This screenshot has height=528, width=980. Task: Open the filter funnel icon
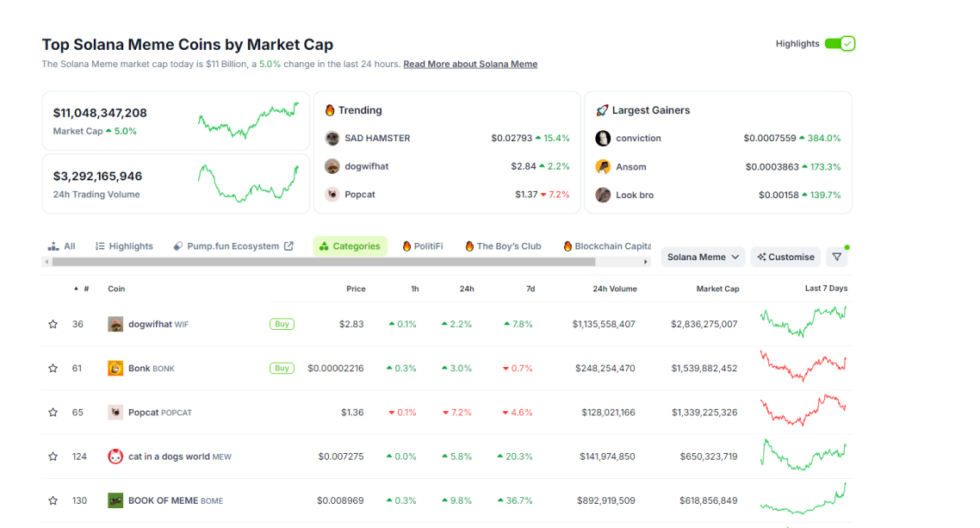coord(836,257)
